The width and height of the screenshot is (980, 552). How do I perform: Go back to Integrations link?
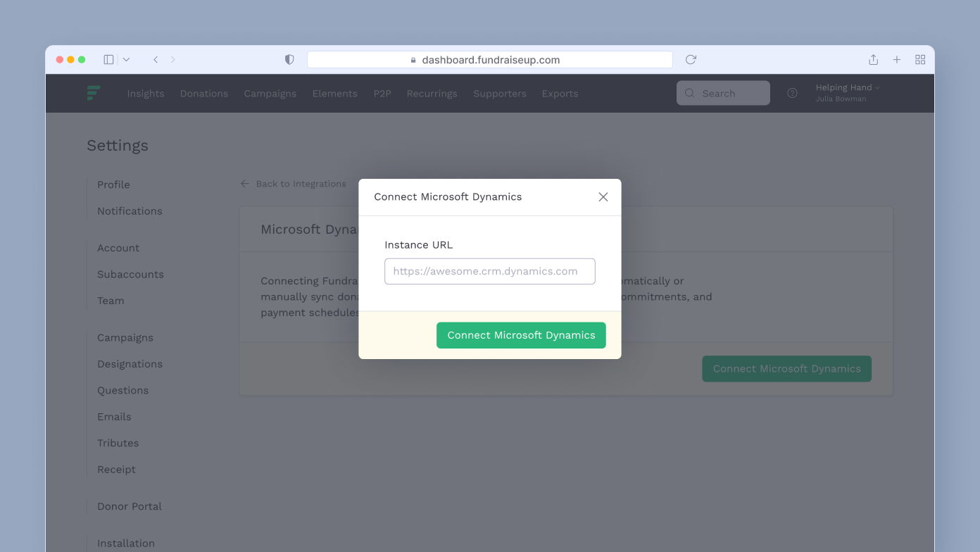(301, 184)
